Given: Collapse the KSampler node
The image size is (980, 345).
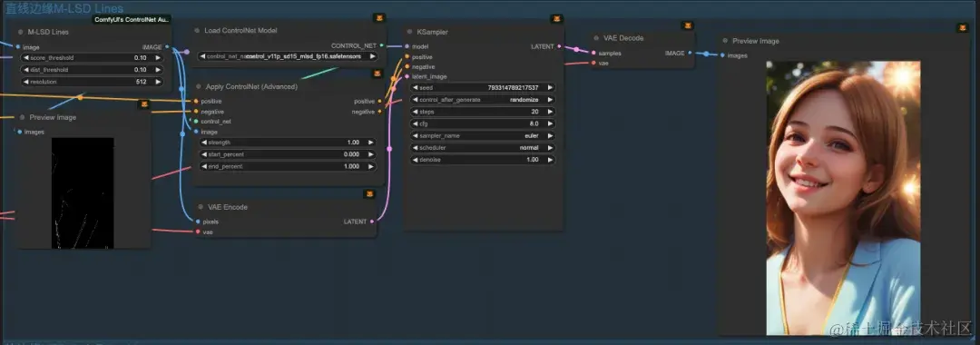Looking at the screenshot, I should (x=409, y=32).
